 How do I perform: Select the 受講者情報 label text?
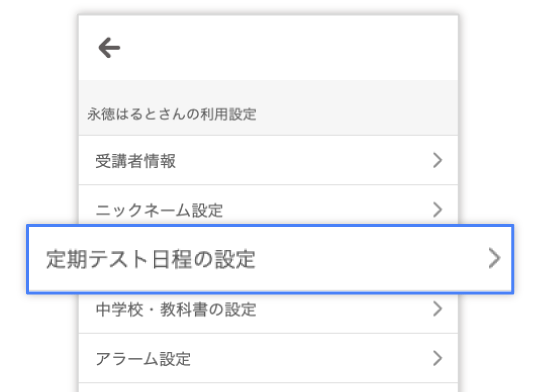pyautogui.click(x=136, y=161)
